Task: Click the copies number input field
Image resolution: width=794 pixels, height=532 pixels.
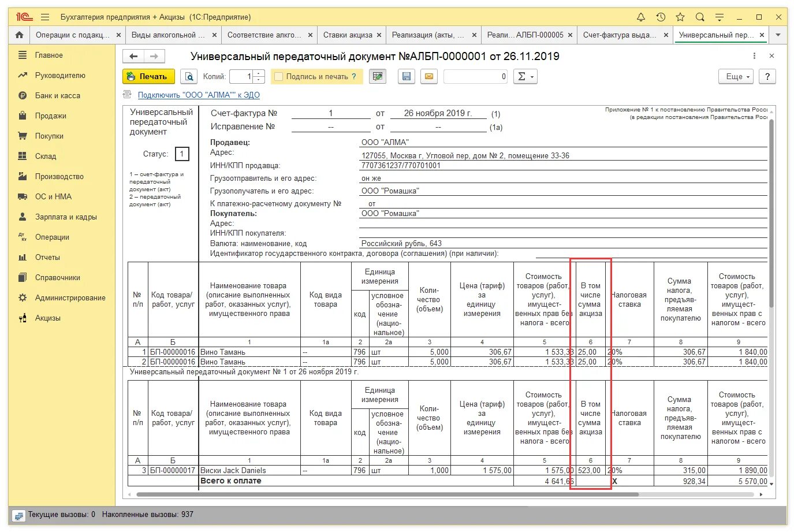Action: tap(241, 76)
